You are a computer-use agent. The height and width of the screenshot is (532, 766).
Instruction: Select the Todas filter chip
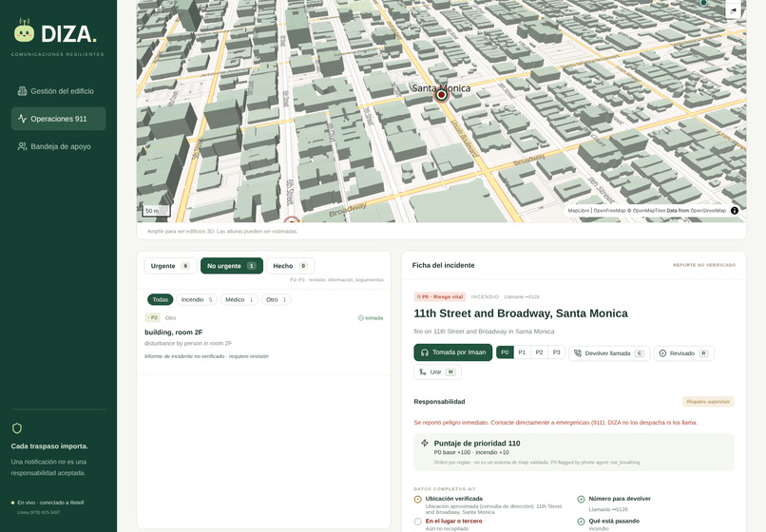pos(161,299)
